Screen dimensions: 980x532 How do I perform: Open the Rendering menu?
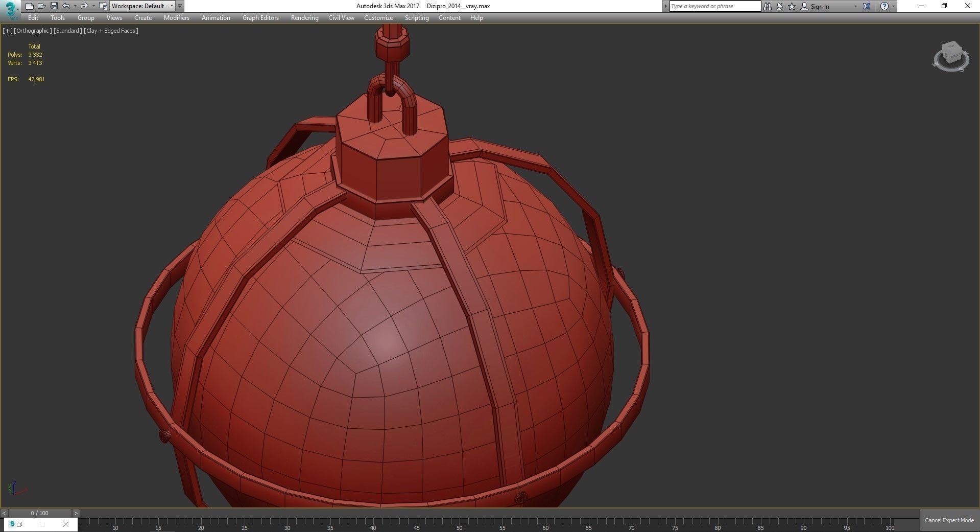[305, 18]
